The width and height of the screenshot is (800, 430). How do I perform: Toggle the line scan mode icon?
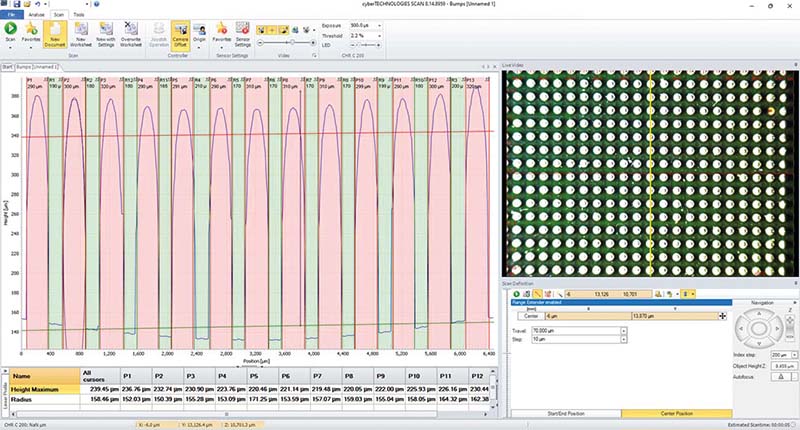pos(537,294)
